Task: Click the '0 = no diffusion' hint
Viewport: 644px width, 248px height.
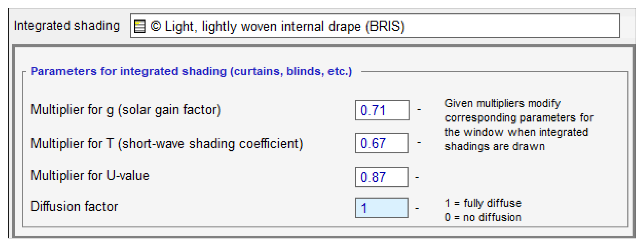Action: pos(483,217)
